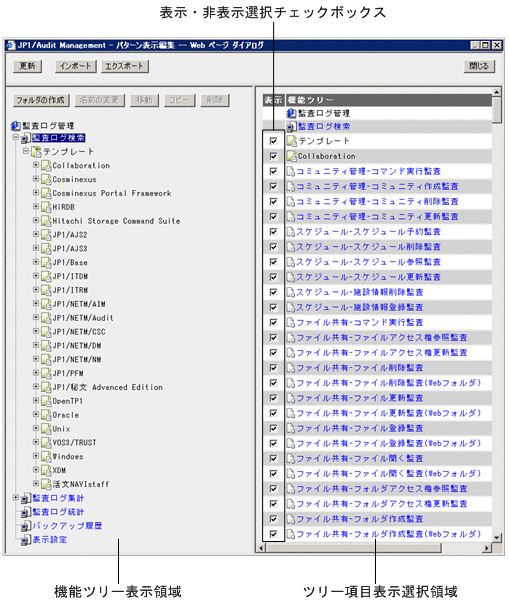Uncheck the テンプレート display checkbox

(x=273, y=141)
